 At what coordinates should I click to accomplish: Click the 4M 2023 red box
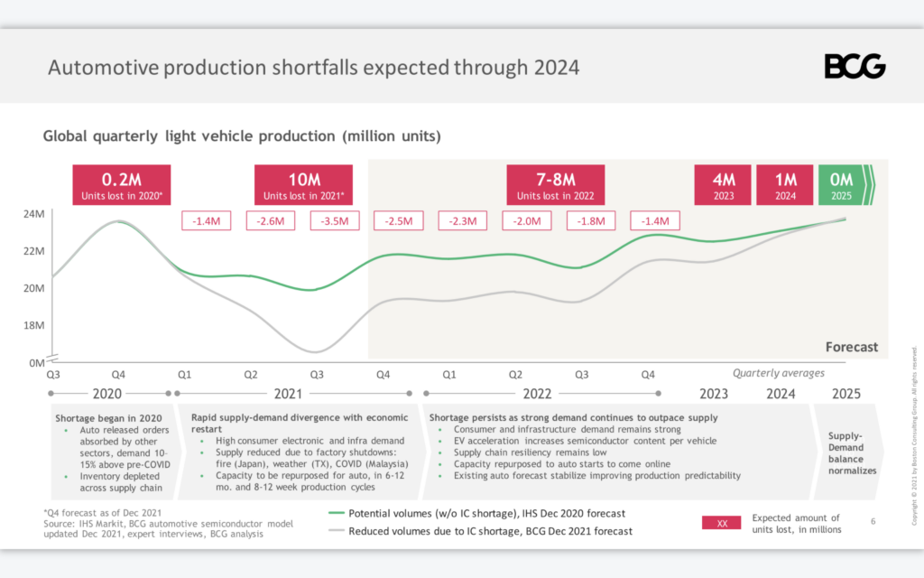click(723, 185)
